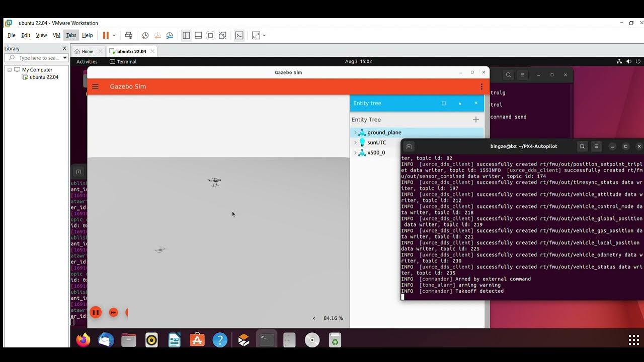Switch to the ubuntu 22.04 tab
This screenshot has height=362, width=644.
(131, 51)
